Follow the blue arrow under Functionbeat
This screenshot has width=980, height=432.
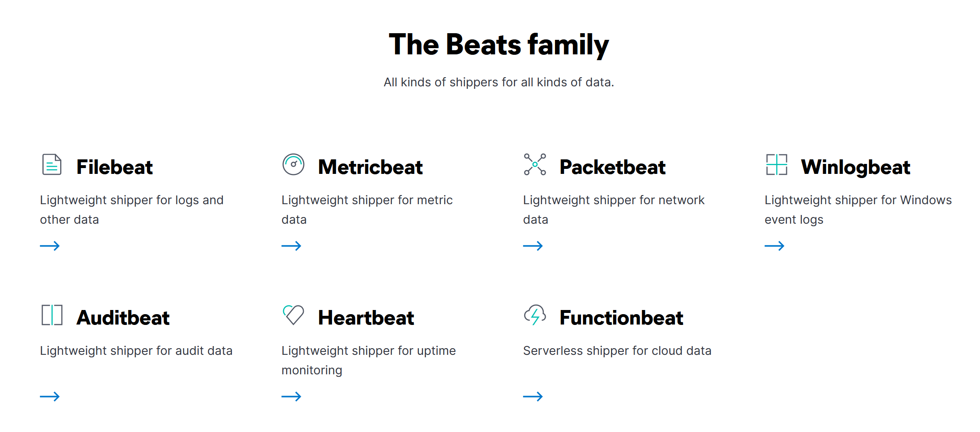(x=533, y=397)
